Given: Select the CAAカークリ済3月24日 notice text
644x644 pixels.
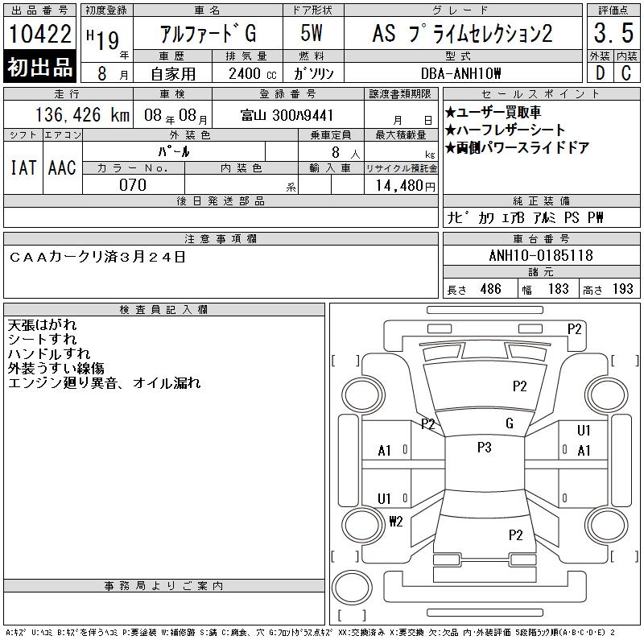Looking at the screenshot, I should (97, 257).
